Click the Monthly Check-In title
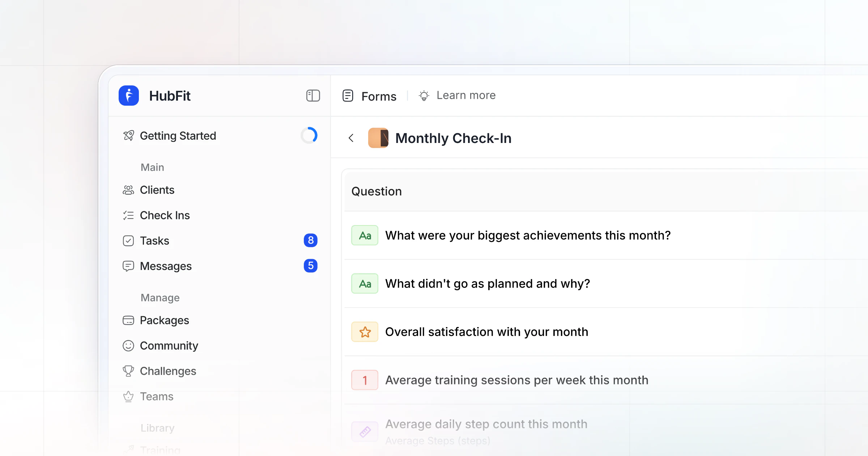Viewport: 868px width, 456px height. (454, 138)
